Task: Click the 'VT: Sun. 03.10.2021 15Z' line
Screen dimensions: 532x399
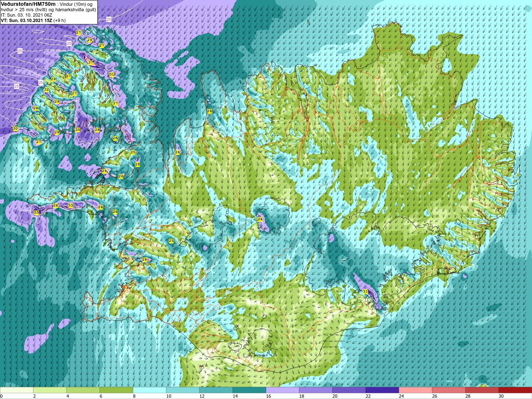Action: tap(33, 20)
